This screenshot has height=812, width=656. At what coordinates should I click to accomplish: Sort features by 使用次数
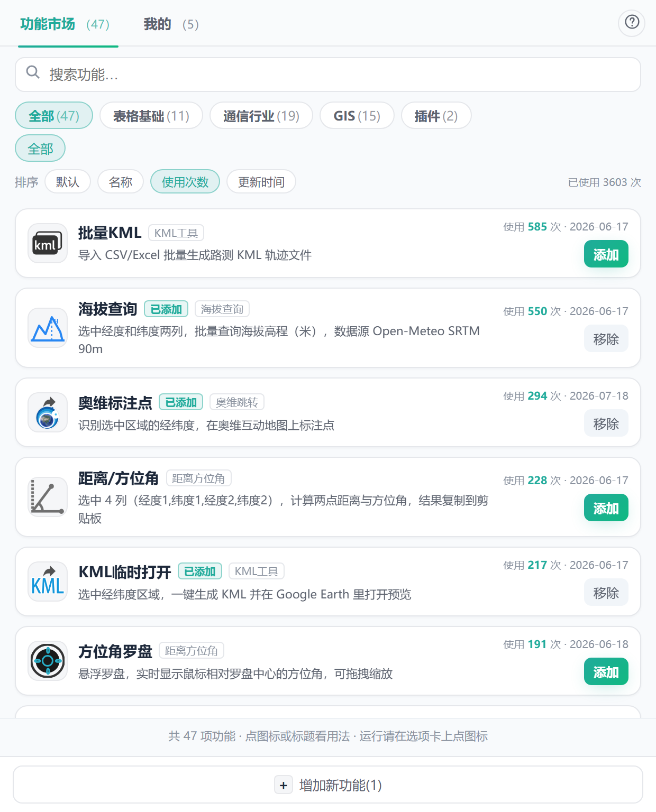(x=185, y=182)
